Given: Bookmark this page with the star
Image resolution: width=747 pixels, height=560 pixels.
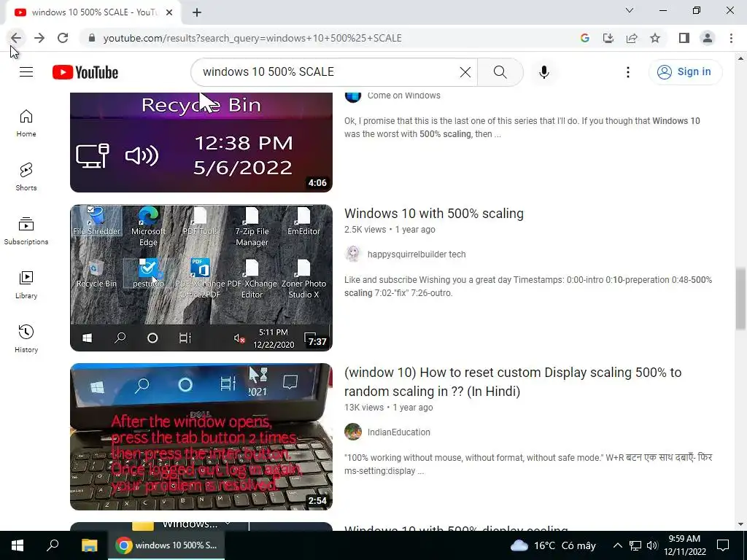Looking at the screenshot, I should 655,38.
